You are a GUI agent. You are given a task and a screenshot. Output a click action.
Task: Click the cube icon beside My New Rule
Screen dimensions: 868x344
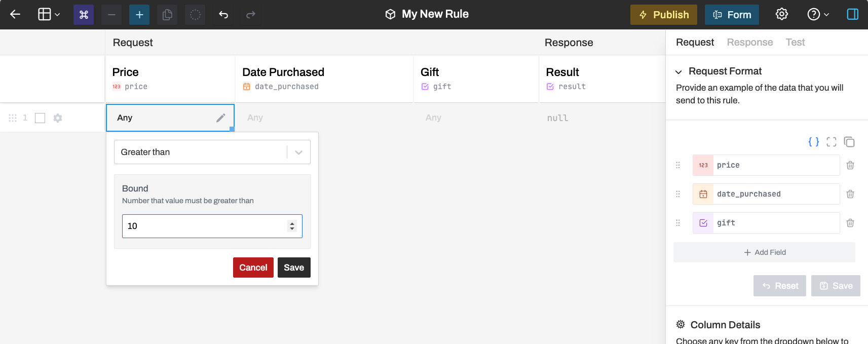click(390, 14)
